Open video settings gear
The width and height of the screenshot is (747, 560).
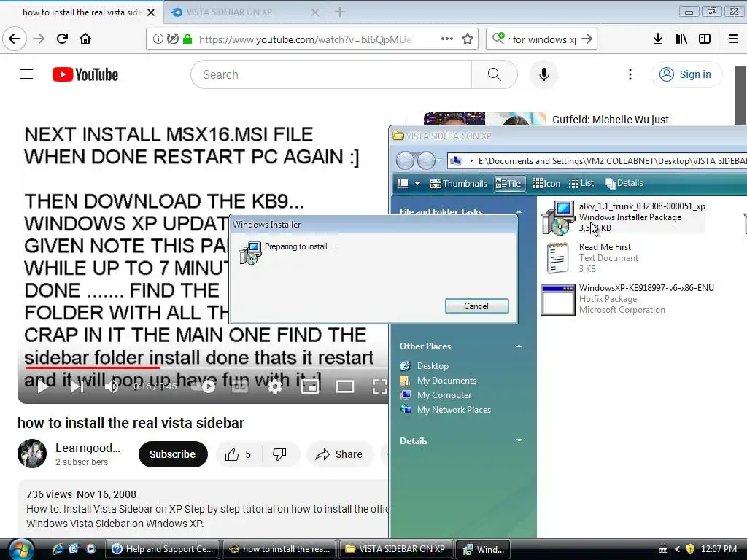274,386
